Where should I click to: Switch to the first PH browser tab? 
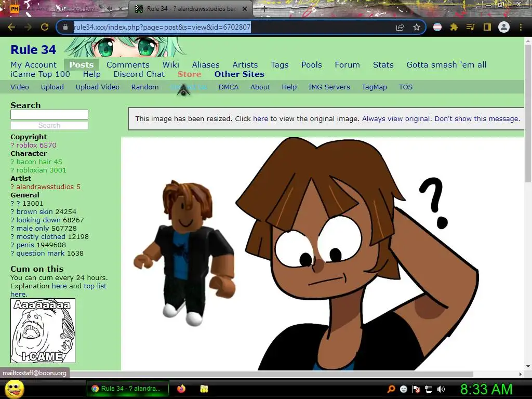tap(64, 9)
